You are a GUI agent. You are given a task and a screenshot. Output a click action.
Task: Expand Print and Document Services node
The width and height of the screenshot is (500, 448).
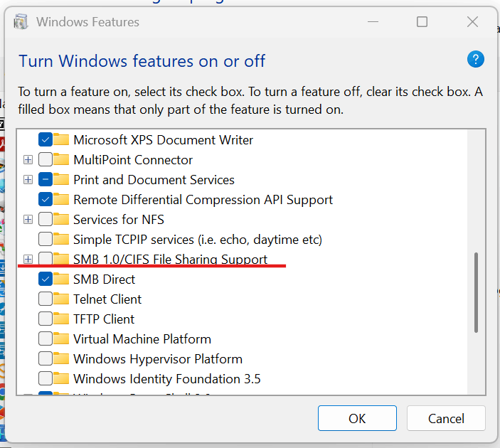pos(28,179)
